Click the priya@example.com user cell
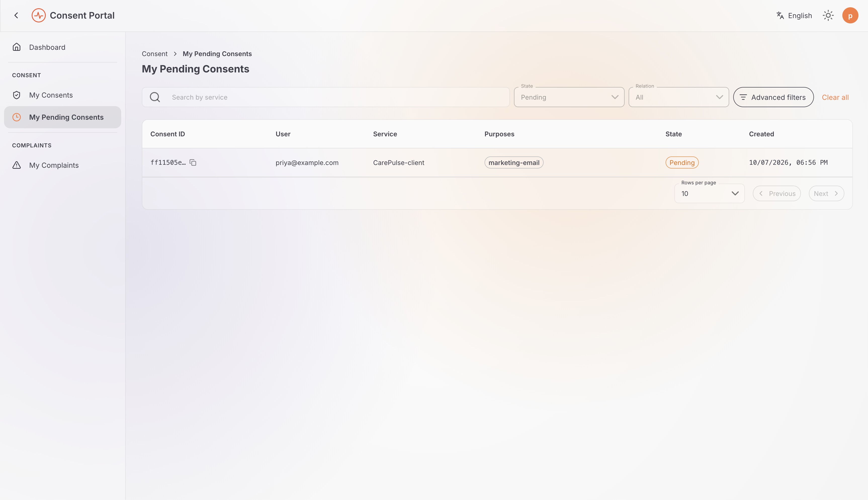The width and height of the screenshot is (868, 500). point(307,162)
